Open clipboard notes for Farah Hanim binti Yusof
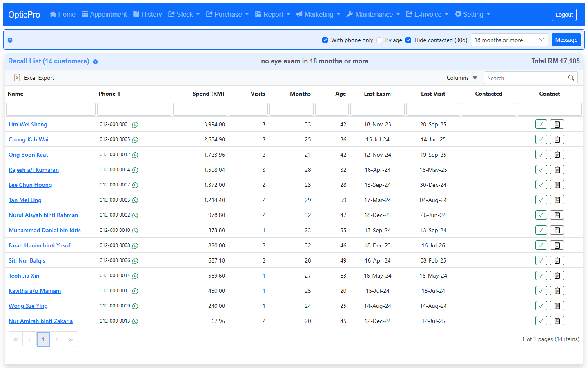The width and height of the screenshot is (588, 368). pyautogui.click(x=557, y=245)
